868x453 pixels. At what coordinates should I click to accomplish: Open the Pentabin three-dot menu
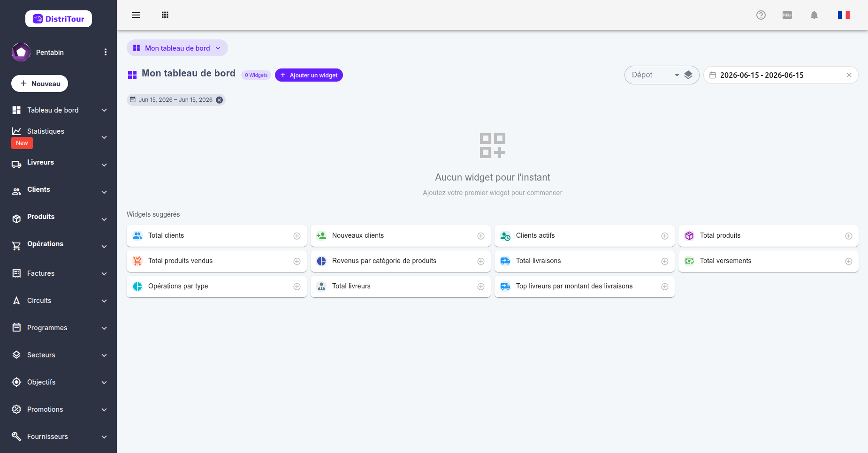(x=106, y=52)
